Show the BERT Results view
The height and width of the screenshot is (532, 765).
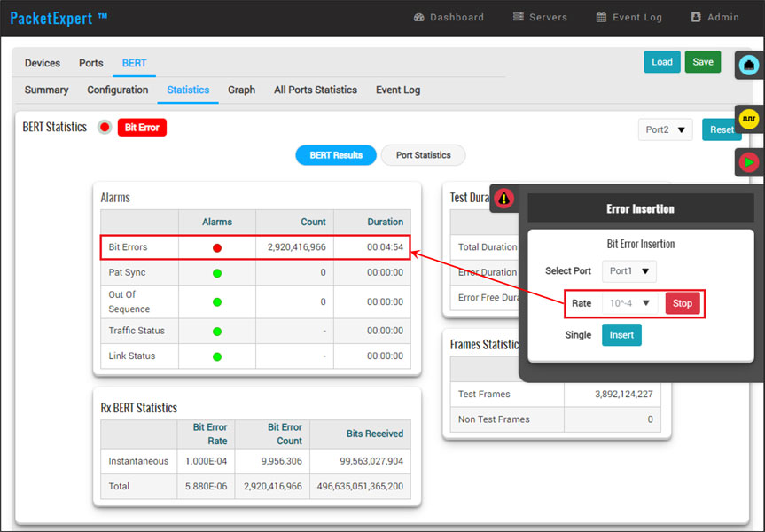click(336, 155)
